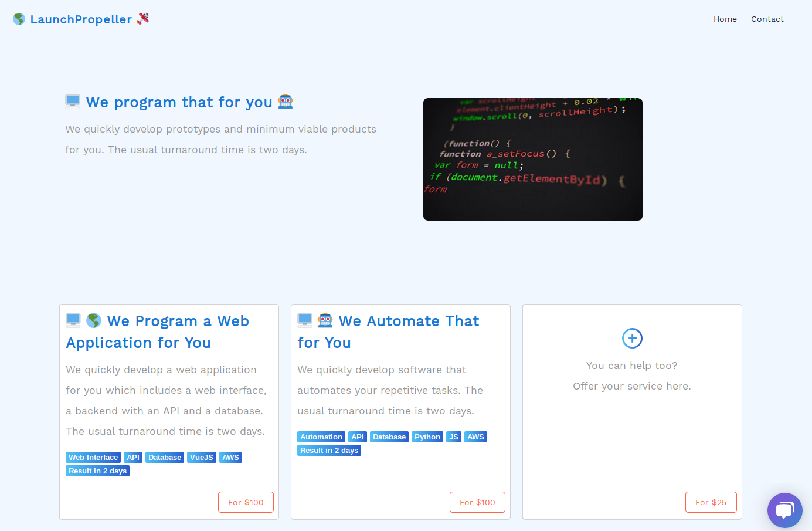Screen dimensions: 812x531
Task: Open the code screenshot image
Action: pyautogui.click(x=533, y=159)
